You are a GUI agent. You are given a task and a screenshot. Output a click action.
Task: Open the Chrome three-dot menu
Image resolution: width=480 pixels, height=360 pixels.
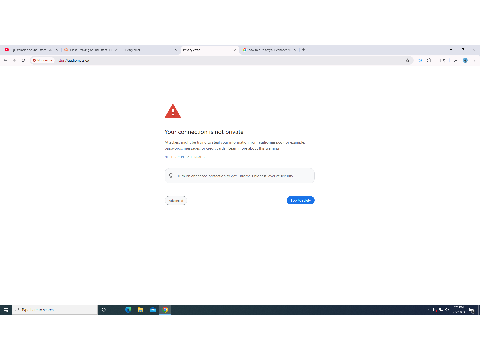click(474, 60)
